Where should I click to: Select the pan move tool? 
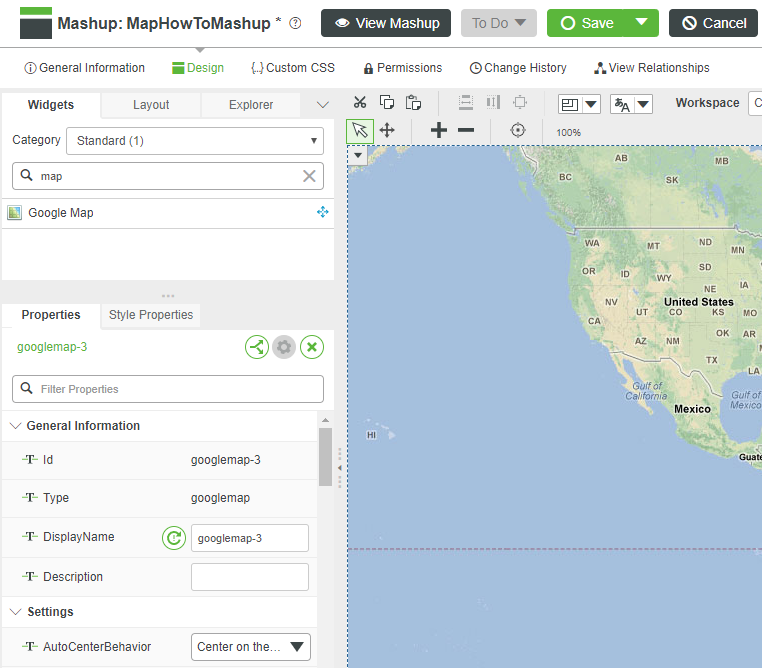(x=387, y=131)
